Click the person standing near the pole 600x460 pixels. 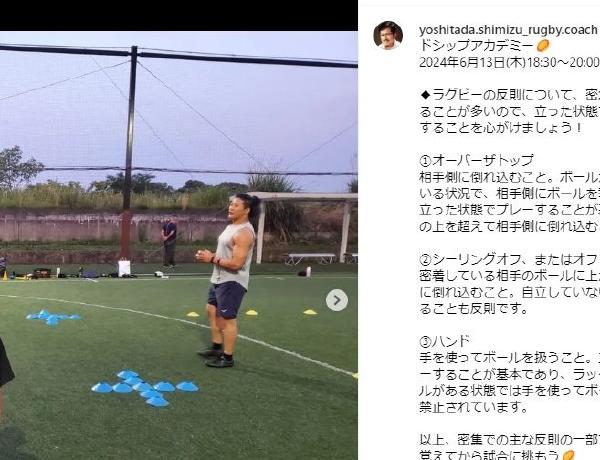tap(169, 242)
